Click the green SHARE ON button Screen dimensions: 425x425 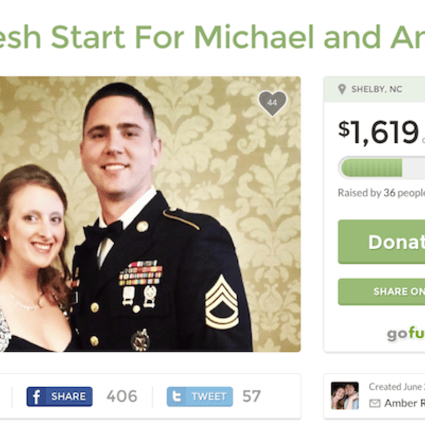pos(381,292)
